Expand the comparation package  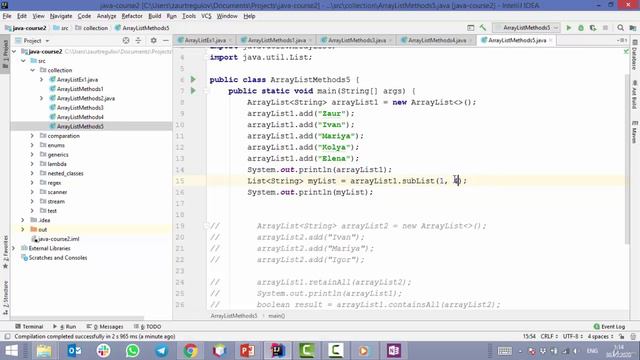coord(32,136)
